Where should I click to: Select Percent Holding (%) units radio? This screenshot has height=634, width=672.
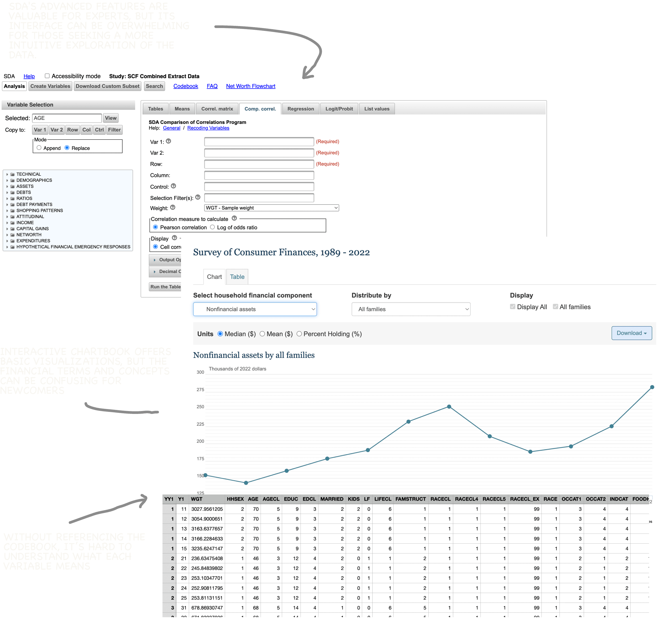(x=299, y=334)
